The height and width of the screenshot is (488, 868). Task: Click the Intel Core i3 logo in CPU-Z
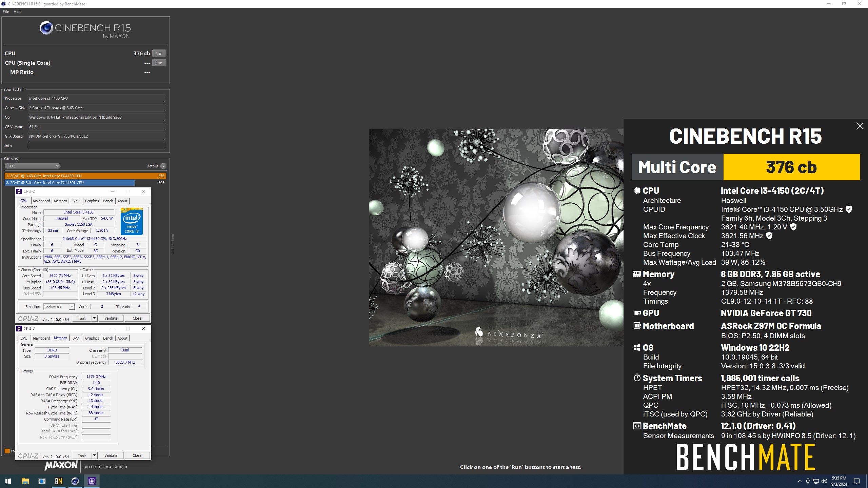pyautogui.click(x=132, y=221)
